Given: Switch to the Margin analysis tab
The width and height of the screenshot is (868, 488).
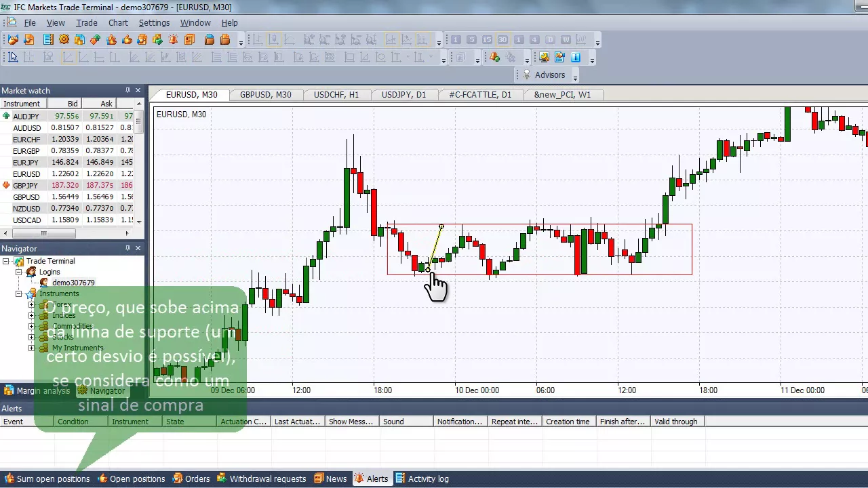Looking at the screenshot, I should pos(37,390).
